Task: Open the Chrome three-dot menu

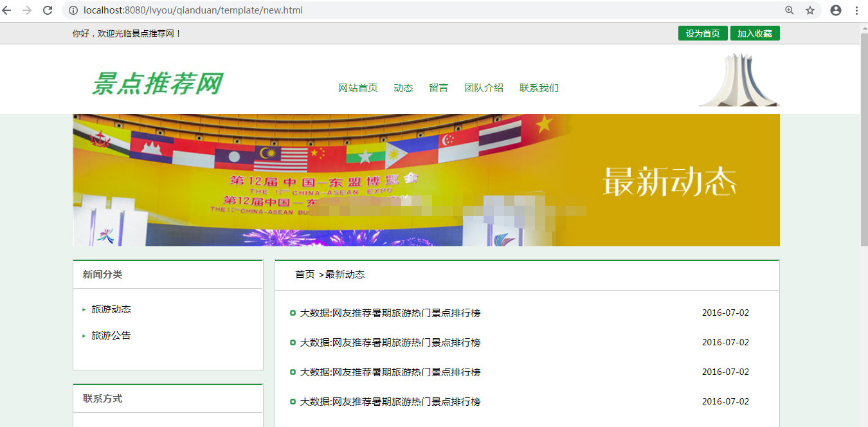Action: (x=857, y=10)
